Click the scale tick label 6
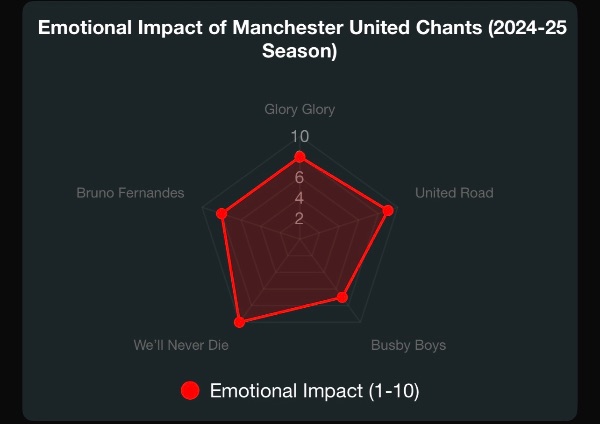Image resolution: width=600 pixels, height=424 pixels. click(x=299, y=178)
